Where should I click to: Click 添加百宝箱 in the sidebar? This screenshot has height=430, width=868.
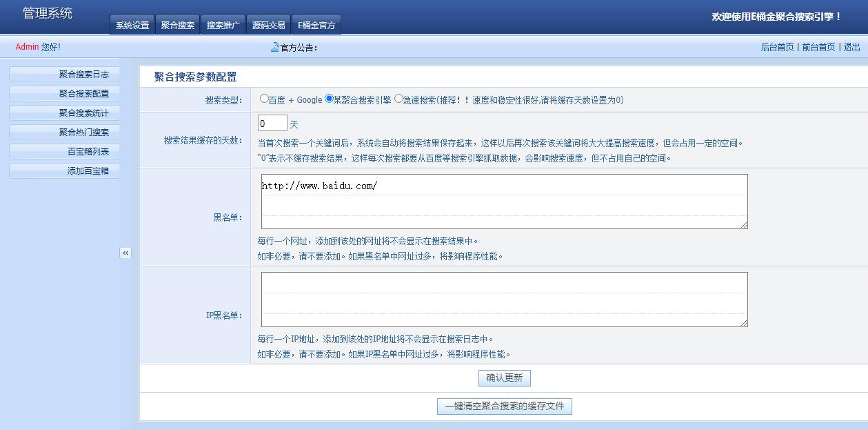coord(64,171)
